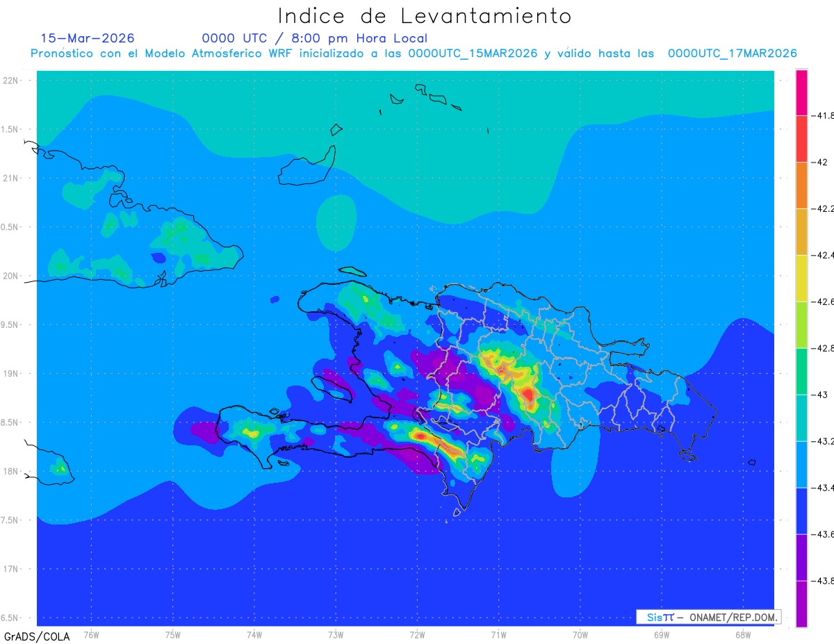Screen dimensions: 834x644
Task: Click the "76W" longitude label
Action: tap(91, 634)
